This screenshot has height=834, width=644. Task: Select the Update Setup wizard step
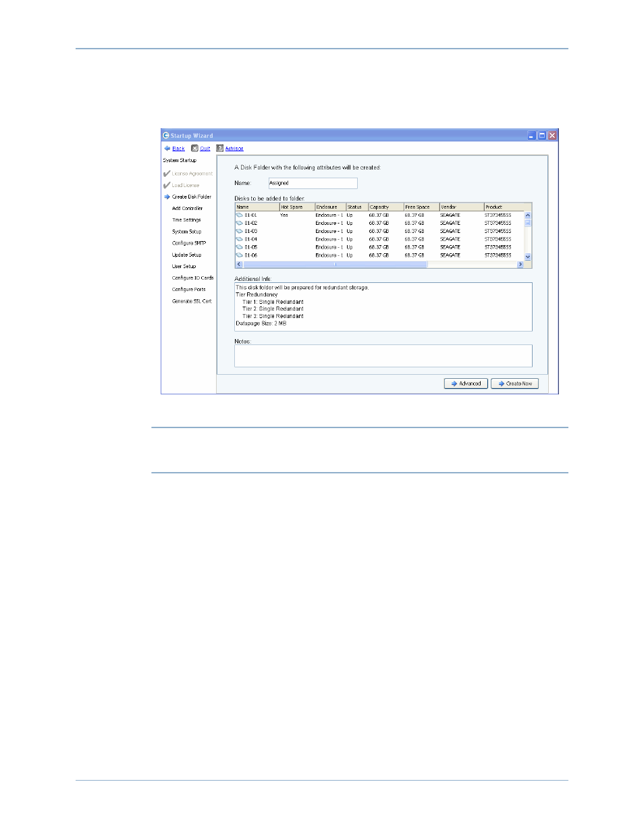[186, 255]
